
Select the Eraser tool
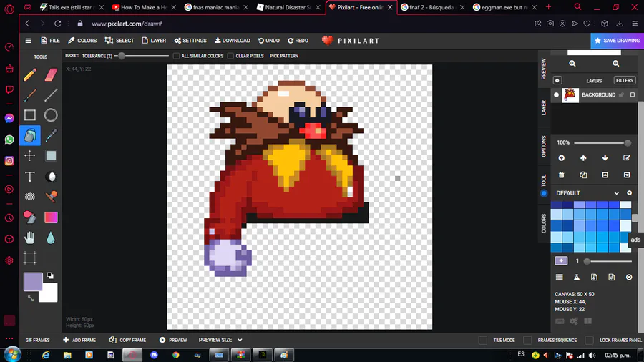click(51, 74)
